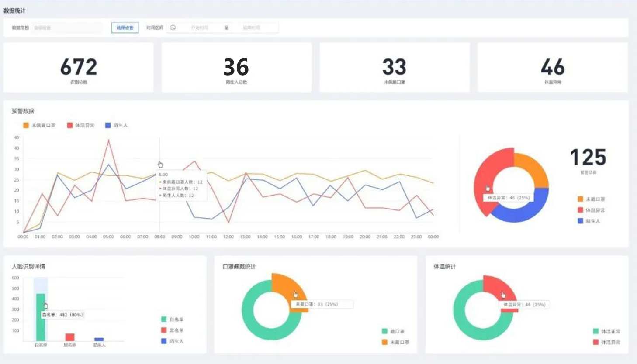Toggle red 体温异常 legend above line chart
The height and width of the screenshot is (364, 637).
click(x=81, y=125)
